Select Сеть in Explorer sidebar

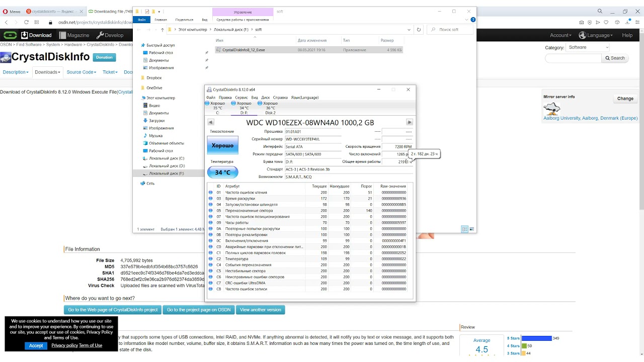(150, 184)
